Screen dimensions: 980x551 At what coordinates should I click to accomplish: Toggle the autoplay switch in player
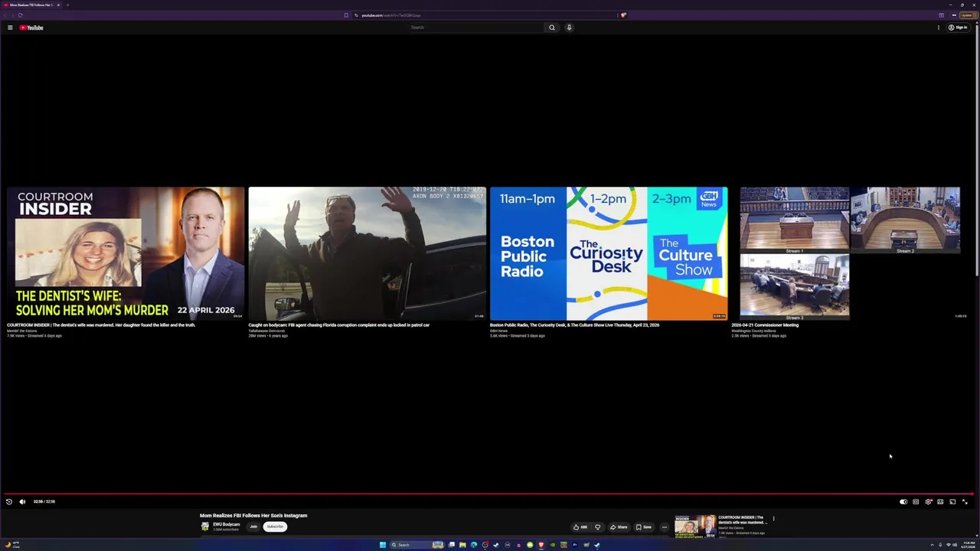coord(903,502)
